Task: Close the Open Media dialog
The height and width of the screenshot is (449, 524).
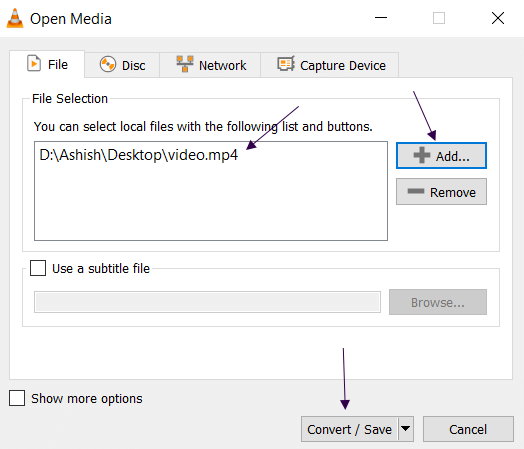Action: 498,18
